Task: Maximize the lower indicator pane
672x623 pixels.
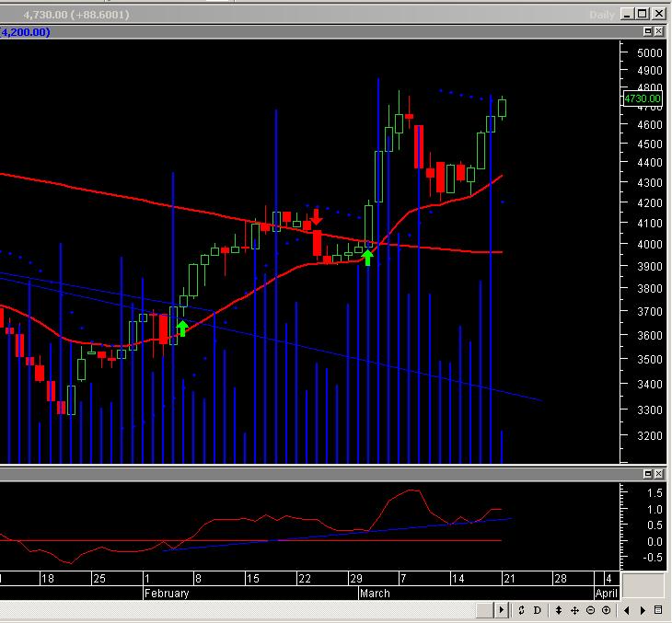Action: [647, 474]
